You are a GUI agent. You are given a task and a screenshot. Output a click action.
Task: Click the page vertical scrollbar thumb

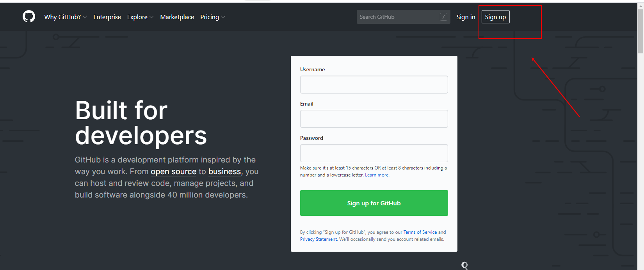pyautogui.click(x=640, y=31)
